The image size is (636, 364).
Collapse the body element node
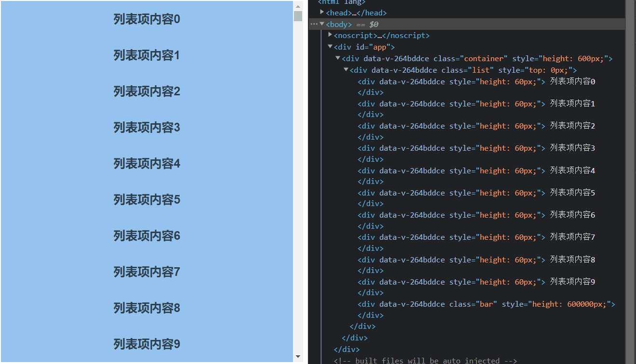coord(322,24)
